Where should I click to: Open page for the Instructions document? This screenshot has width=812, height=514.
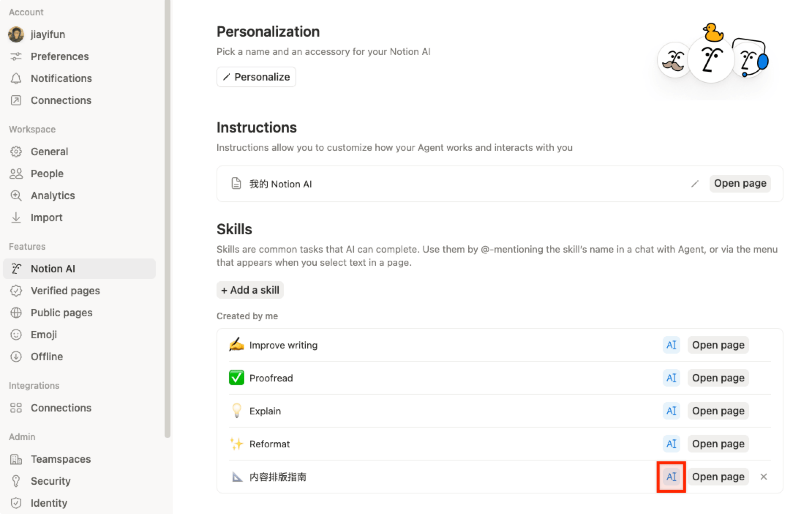coord(740,183)
